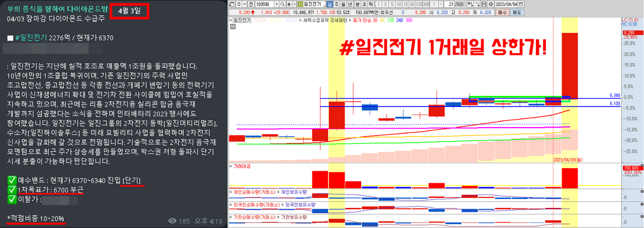Image resolution: width=644 pixels, height=228 pixels.
Task: Click the 강세패턴 indicator label
Action: point(339,20)
